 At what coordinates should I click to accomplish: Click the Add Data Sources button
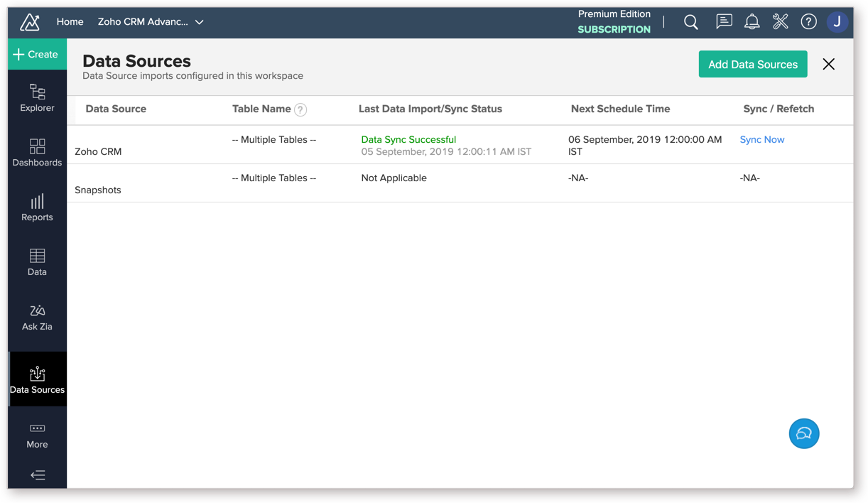click(x=752, y=64)
